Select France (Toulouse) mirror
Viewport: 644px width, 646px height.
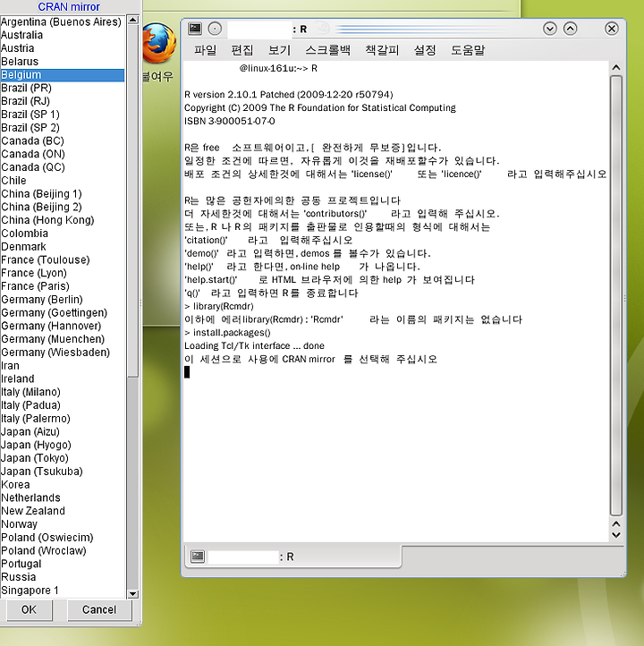pos(63,260)
